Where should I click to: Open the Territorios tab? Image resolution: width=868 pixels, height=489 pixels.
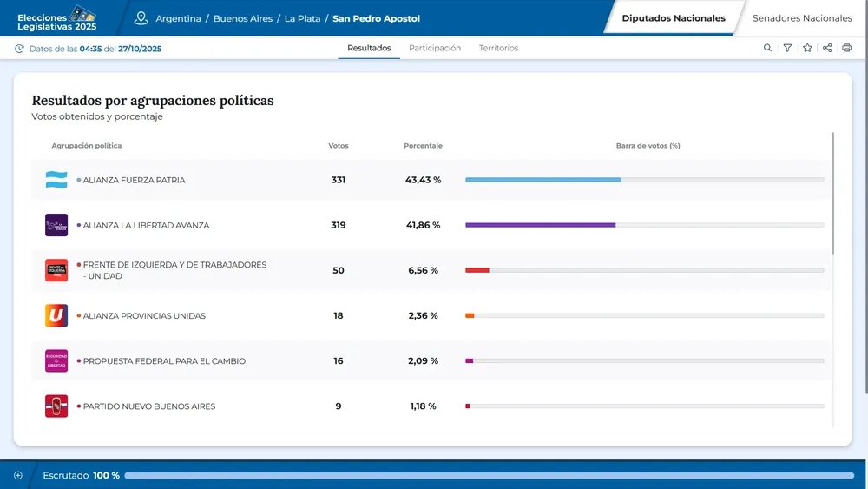tap(498, 48)
